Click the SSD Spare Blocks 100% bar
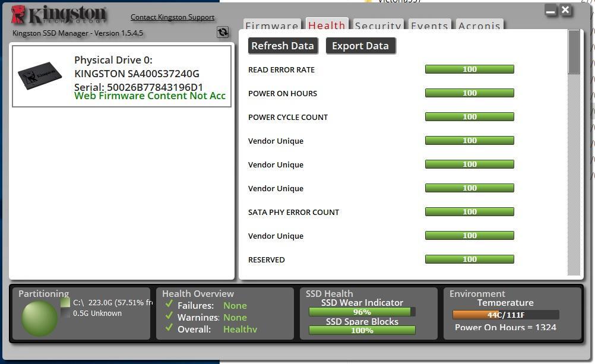 coord(362,330)
